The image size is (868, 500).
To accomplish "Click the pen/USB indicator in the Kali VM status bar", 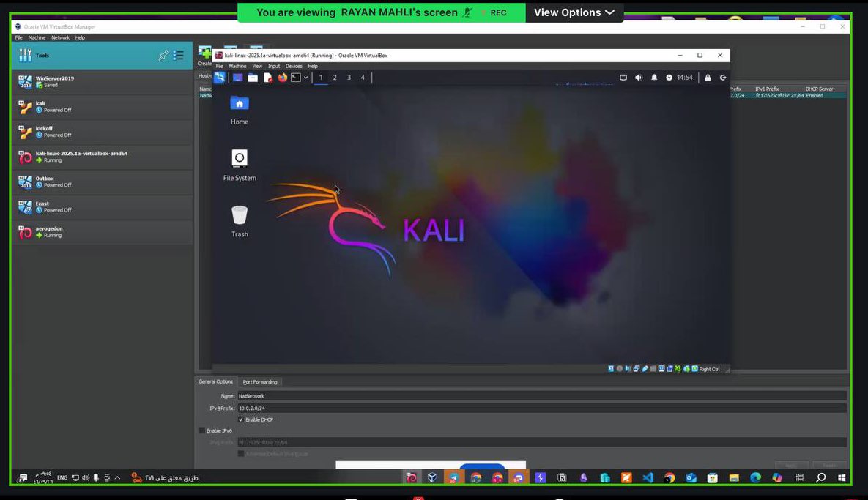I will tap(645, 369).
